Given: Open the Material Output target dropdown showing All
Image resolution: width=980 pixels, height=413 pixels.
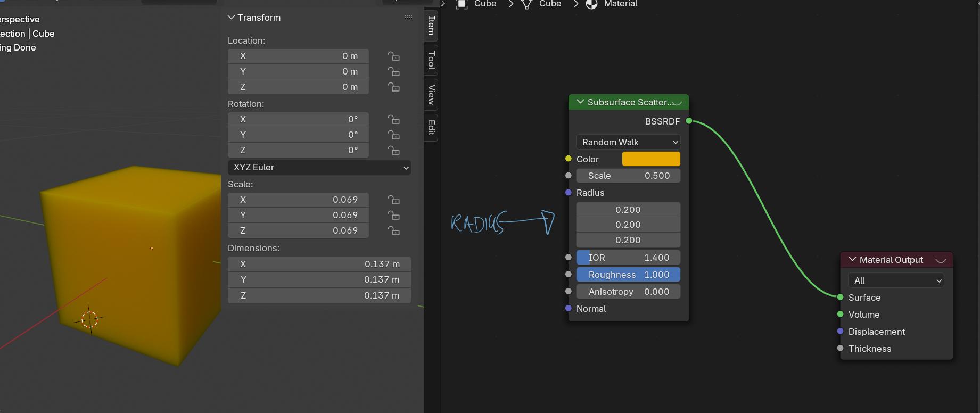Looking at the screenshot, I should click(896, 280).
